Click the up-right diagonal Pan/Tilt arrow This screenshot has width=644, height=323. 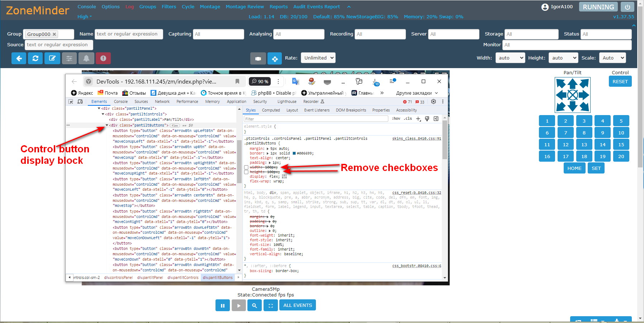click(x=584, y=84)
